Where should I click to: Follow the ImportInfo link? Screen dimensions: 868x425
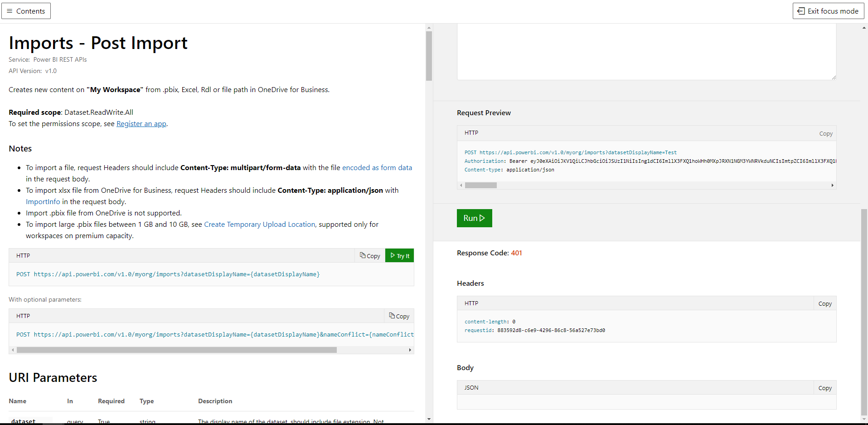[43, 202]
